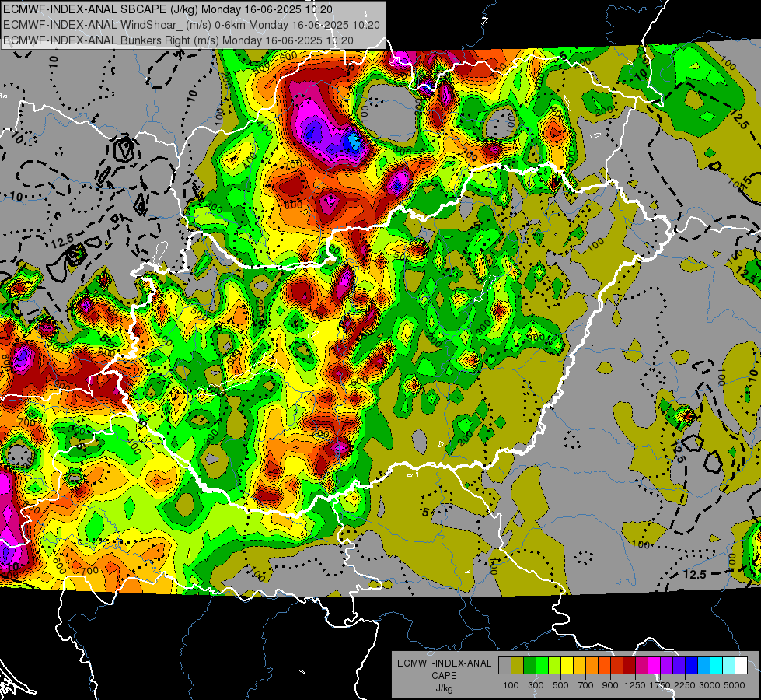Click the white legend swatch after 5000
This screenshot has height=700, width=761.
(741, 665)
